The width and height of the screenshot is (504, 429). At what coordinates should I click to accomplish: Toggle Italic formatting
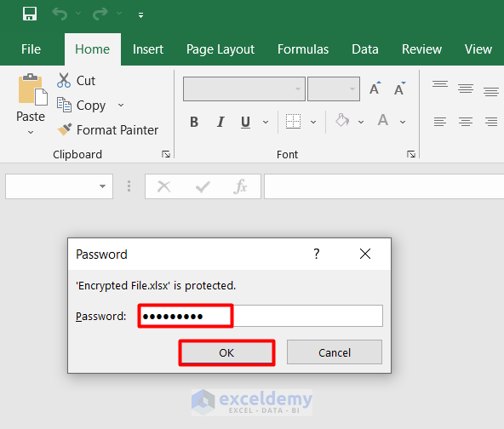[220, 122]
